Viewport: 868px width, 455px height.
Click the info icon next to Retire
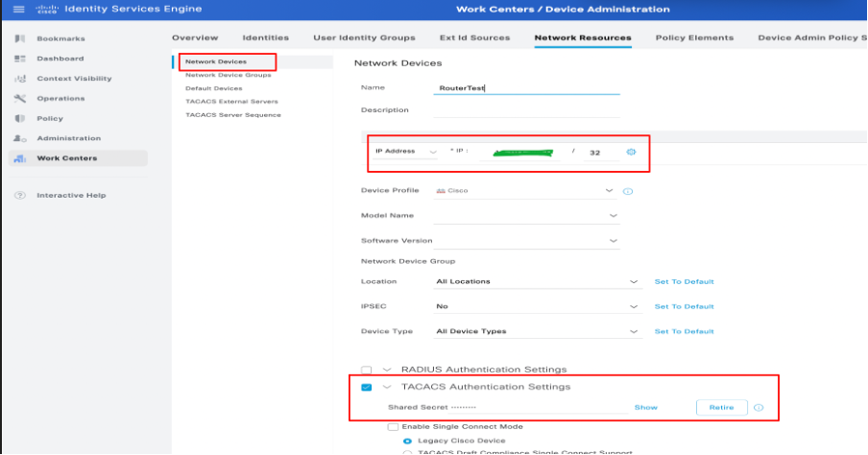point(759,407)
